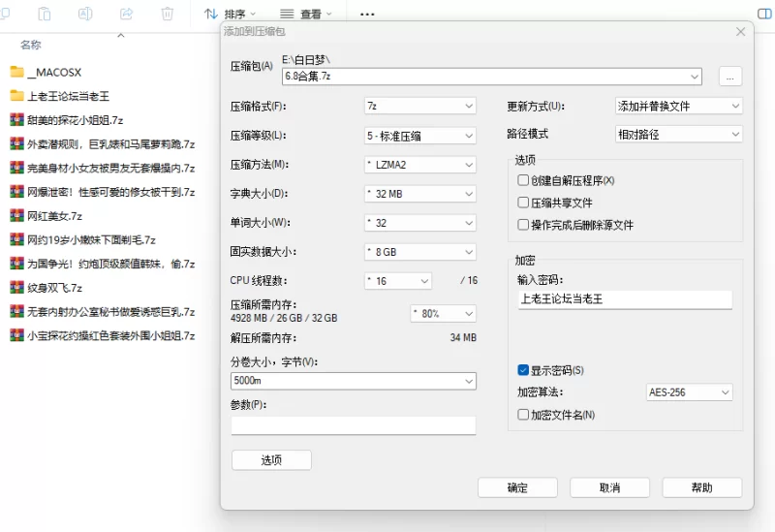The width and height of the screenshot is (775, 532).
Task: Open the 更新方式 dropdown
Action: coord(678,106)
